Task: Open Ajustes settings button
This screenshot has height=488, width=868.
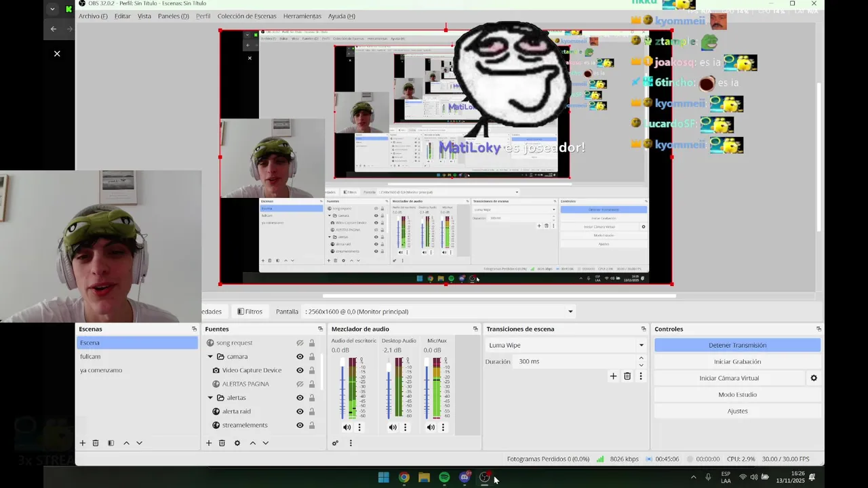Action: (x=737, y=411)
